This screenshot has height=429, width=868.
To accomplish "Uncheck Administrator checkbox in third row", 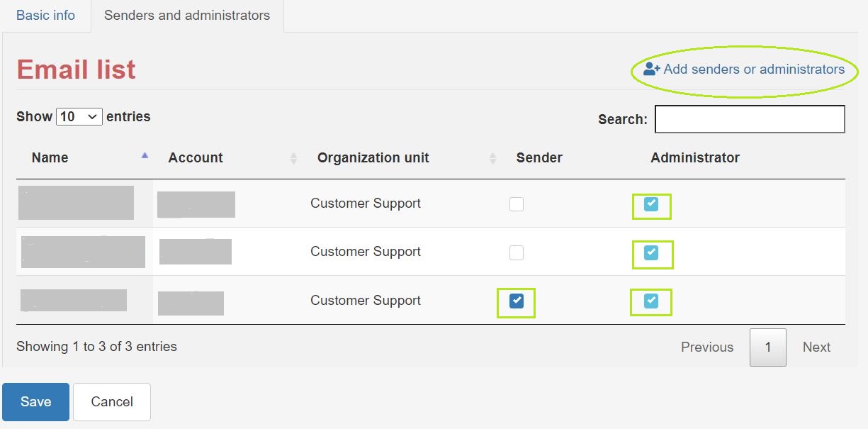I will click(651, 301).
